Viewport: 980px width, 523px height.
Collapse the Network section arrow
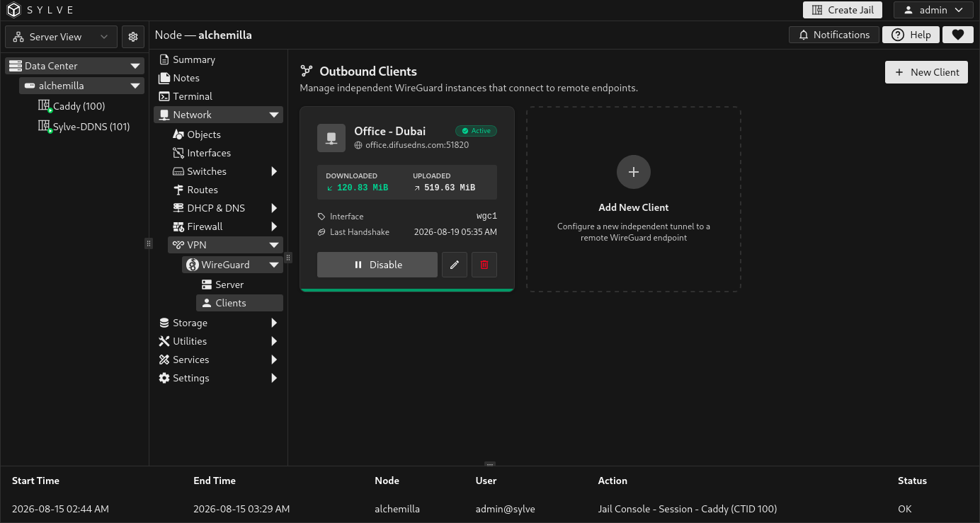tap(274, 115)
